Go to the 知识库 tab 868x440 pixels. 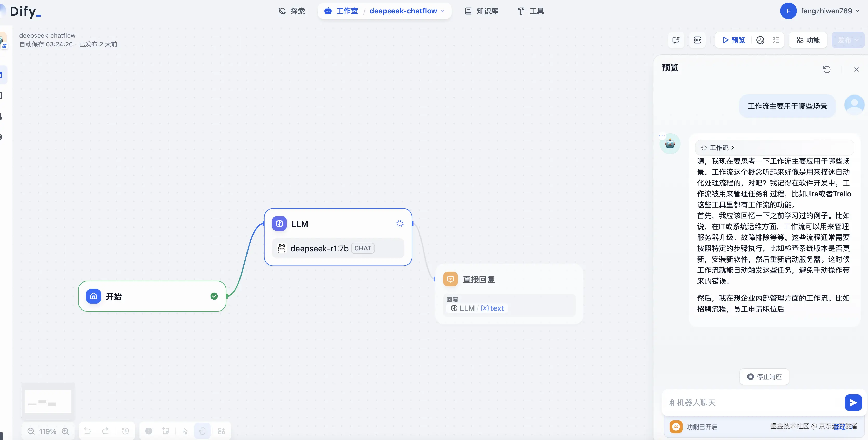pos(482,11)
